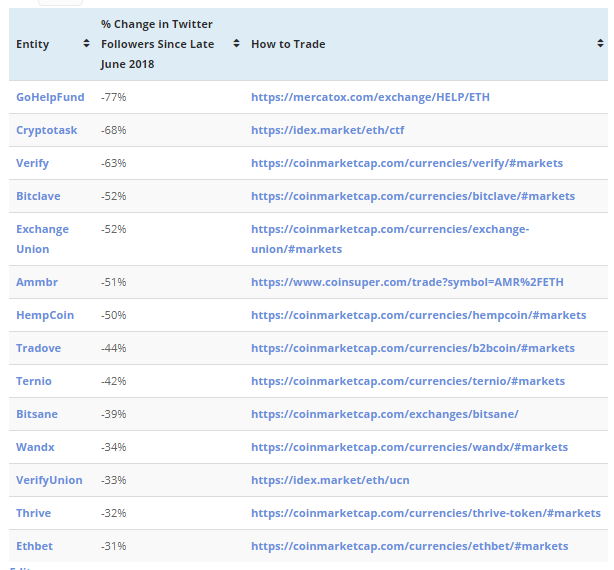The width and height of the screenshot is (614, 570).
Task: Open the Ternio entity link
Action: [x=34, y=381]
